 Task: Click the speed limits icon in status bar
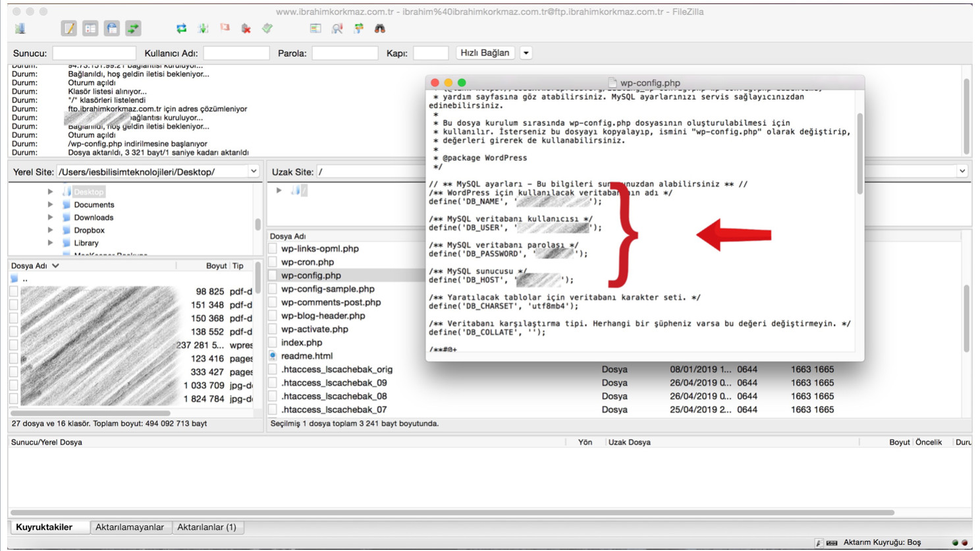click(x=832, y=542)
